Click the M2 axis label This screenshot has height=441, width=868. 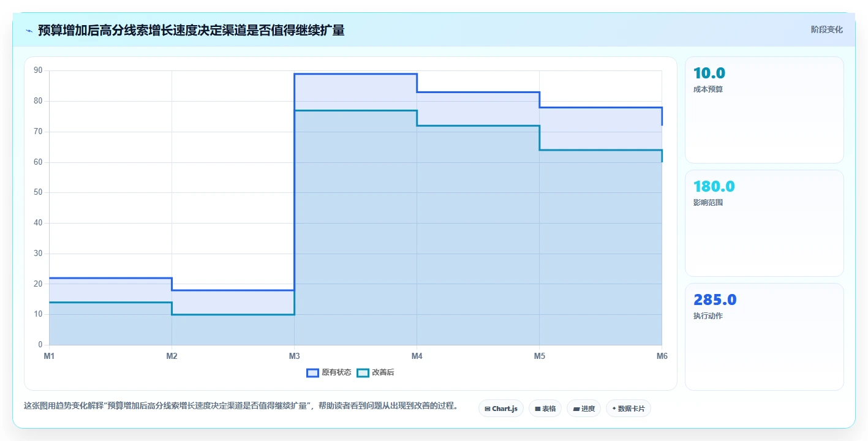172,356
